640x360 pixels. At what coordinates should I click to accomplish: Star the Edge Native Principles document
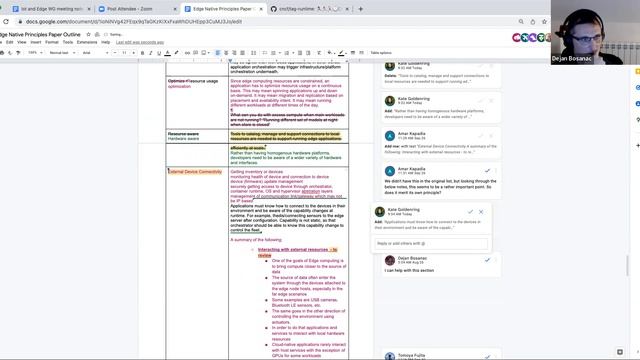(x=88, y=35)
